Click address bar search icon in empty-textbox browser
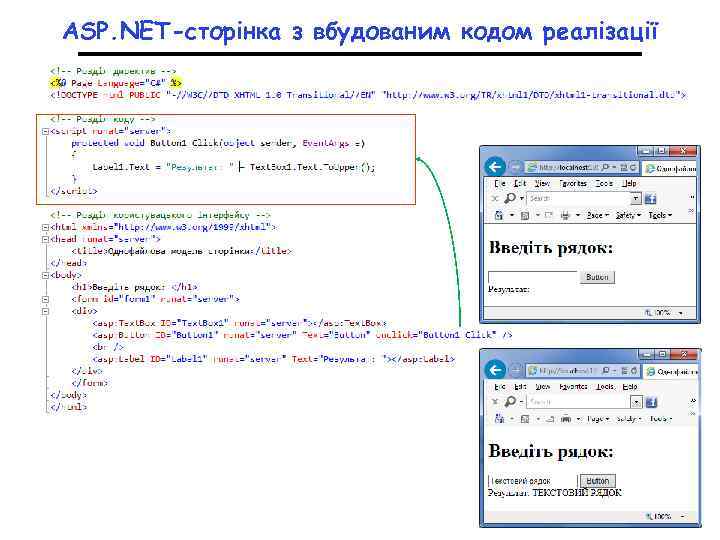720x540 pixels. tap(605, 168)
